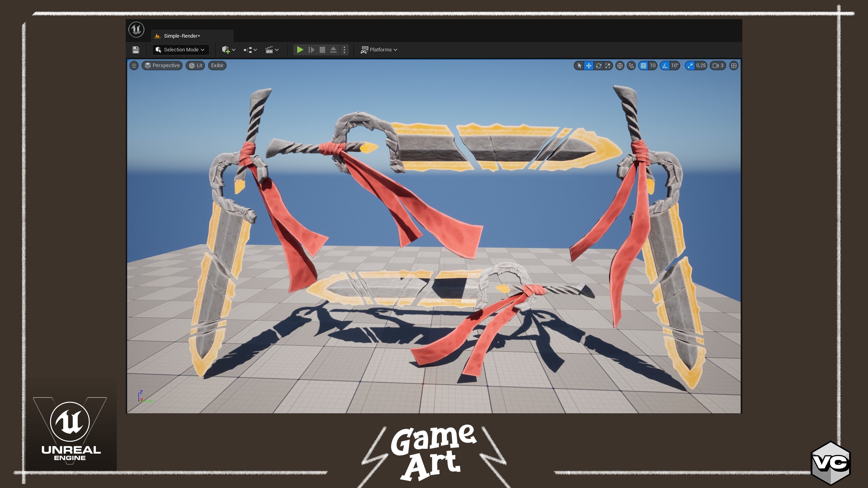Open the Platforms dropdown
This screenshot has width=868, height=488.
tap(379, 50)
